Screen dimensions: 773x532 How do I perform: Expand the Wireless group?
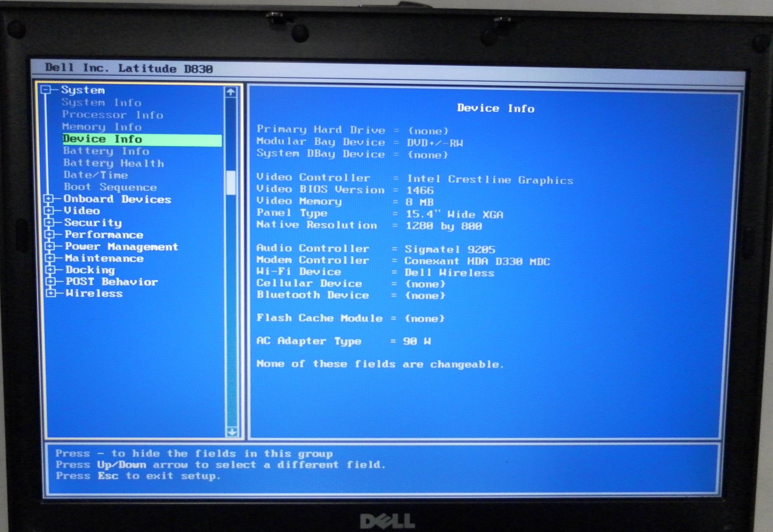(x=51, y=293)
